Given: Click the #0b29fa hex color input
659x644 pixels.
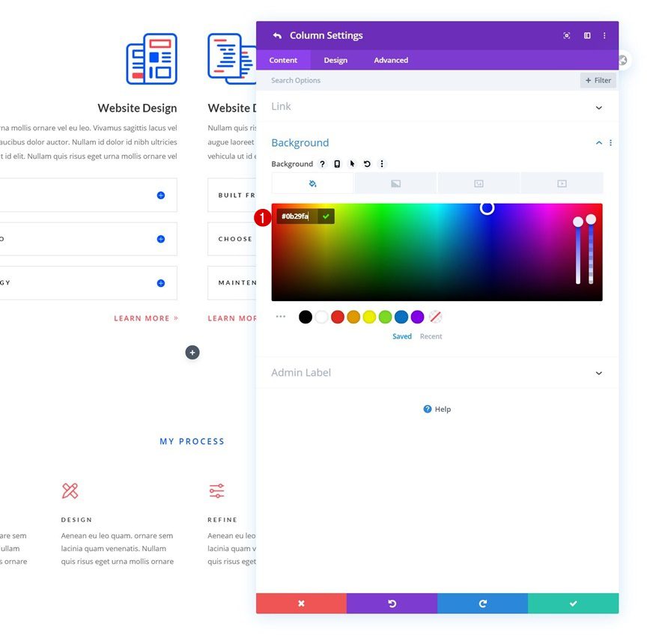Looking at the screenshot, I should (x=297, y=216).
